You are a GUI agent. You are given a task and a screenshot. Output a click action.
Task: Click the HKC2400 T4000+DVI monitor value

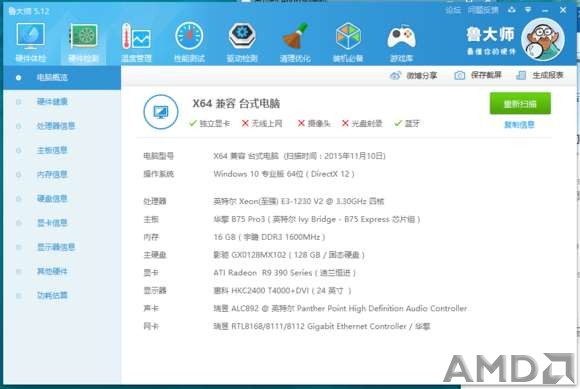tap(282, 291)
